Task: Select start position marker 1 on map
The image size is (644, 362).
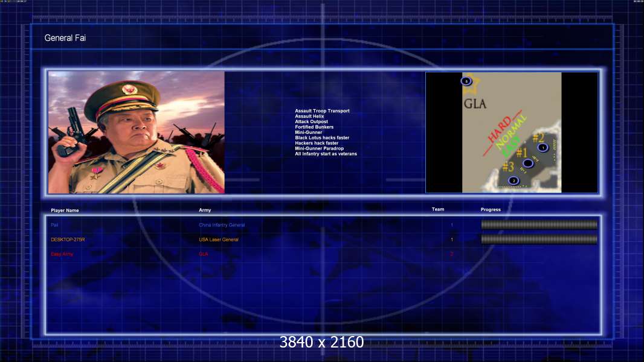Action: [x=543, y=148]
